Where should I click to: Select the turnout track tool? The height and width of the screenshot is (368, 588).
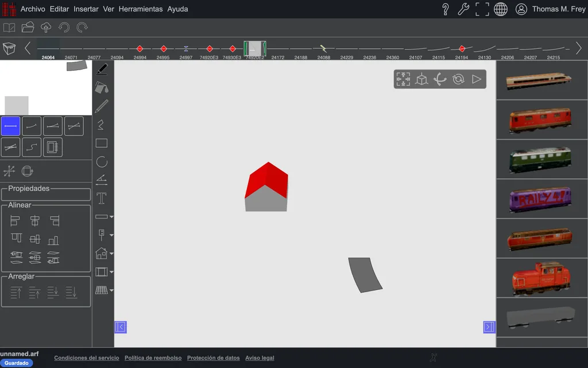click(x=52, y=126)
